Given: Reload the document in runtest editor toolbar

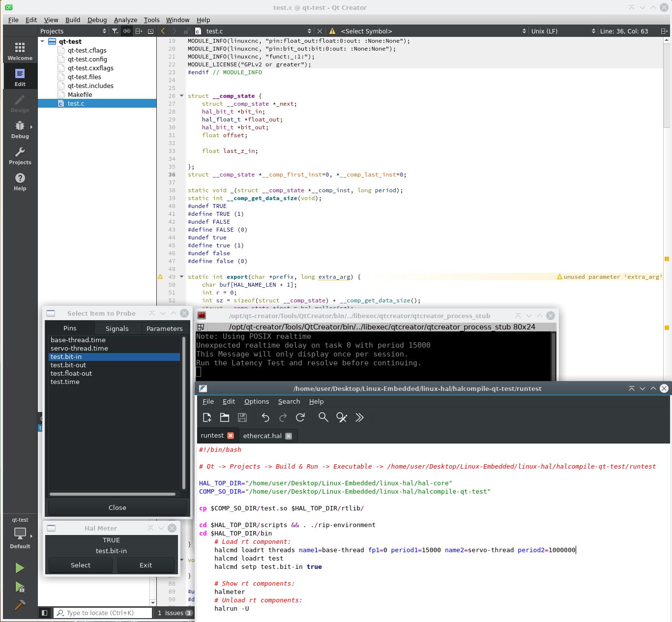Looking at the screenshot, I should tap(300, 417).
